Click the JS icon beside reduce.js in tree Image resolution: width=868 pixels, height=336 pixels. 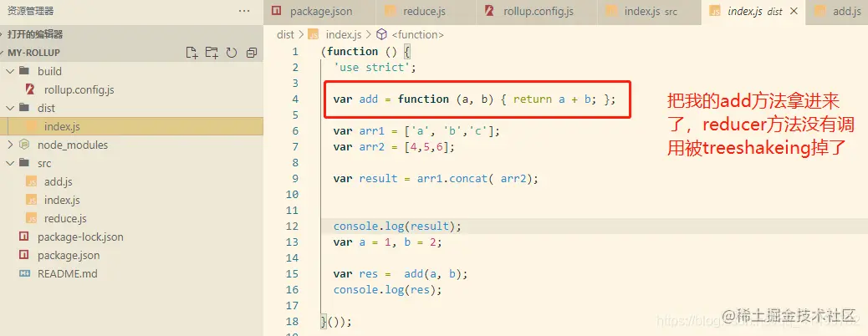coord(32,219)
